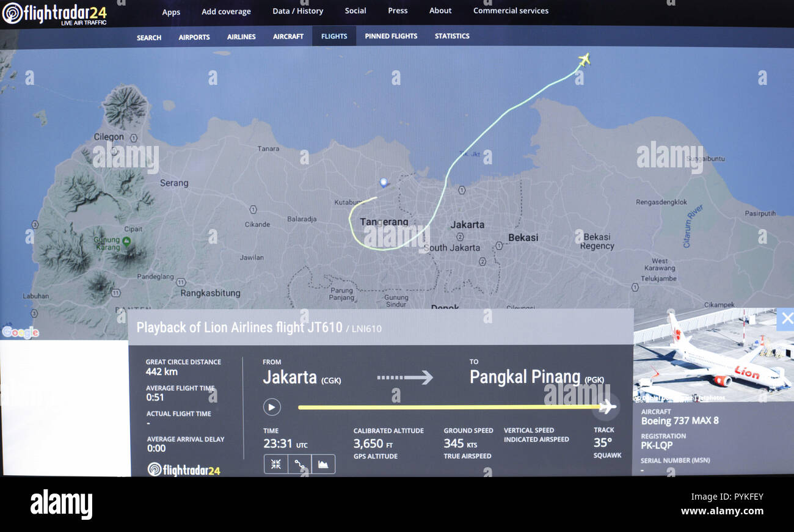Click the Google logo on map
794x532 pixels.
tap(20, 332)
